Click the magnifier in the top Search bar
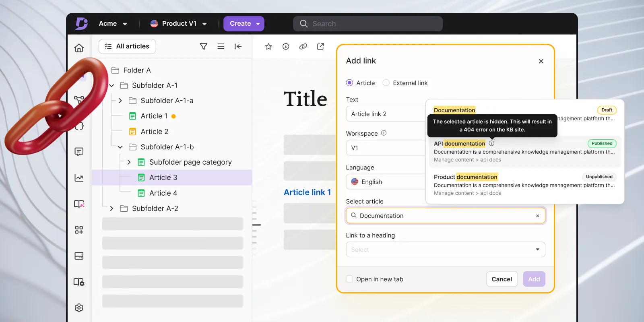This screenshot has width=644, height=322. pyautogui.click(x=304, y=24)
